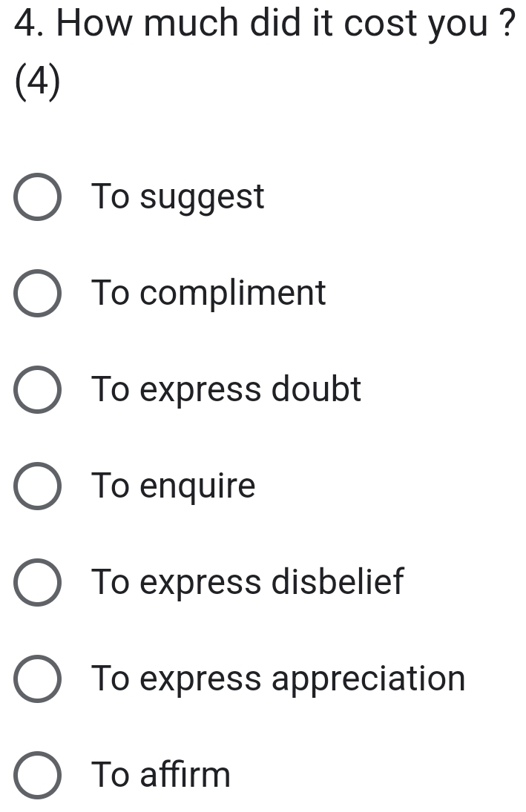Tap the "To express doubt" label text
Image resolution: width=526 pixels, height=812 pixels.
point(226,390)
